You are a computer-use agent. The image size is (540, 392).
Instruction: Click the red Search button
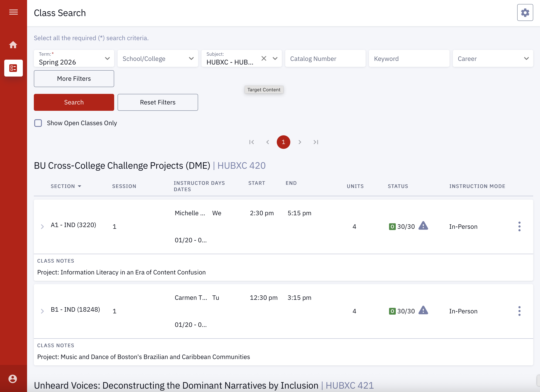pos(74,102)
